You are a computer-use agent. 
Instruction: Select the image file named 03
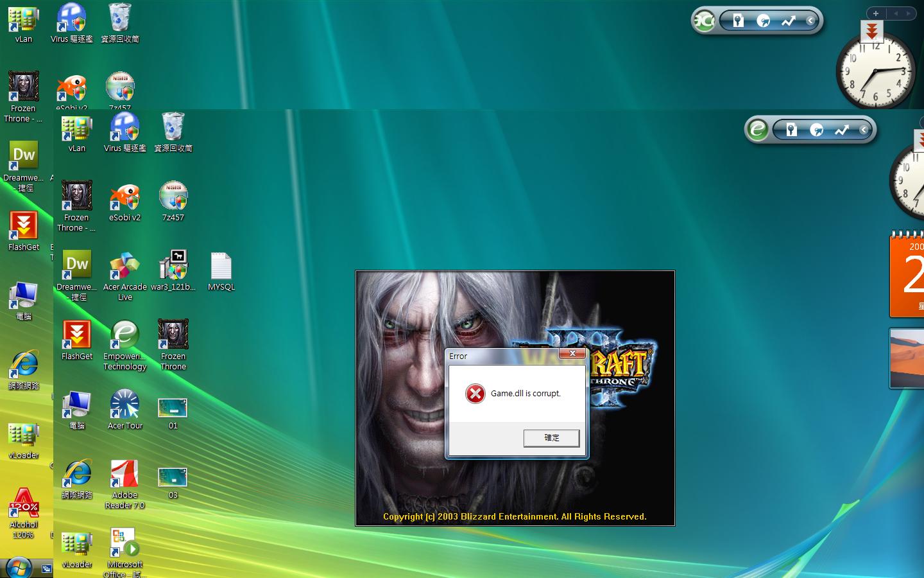(x=173, y=477)
